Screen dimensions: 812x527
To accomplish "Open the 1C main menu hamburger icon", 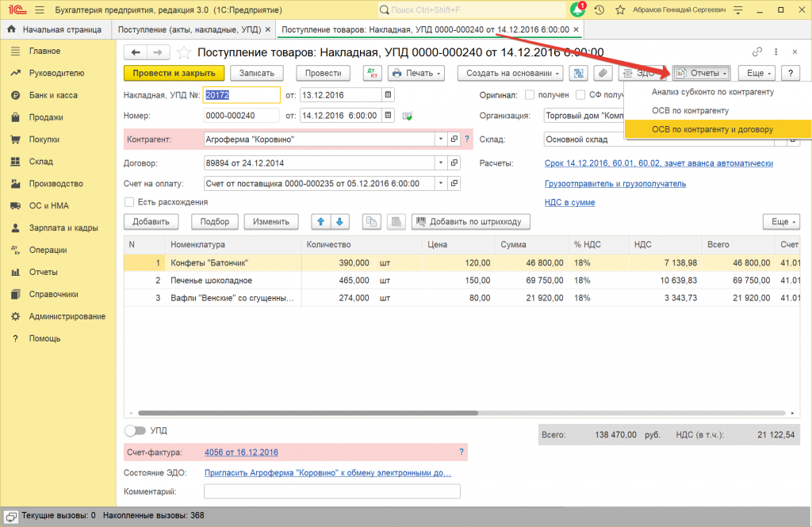I will click(40, 10).
